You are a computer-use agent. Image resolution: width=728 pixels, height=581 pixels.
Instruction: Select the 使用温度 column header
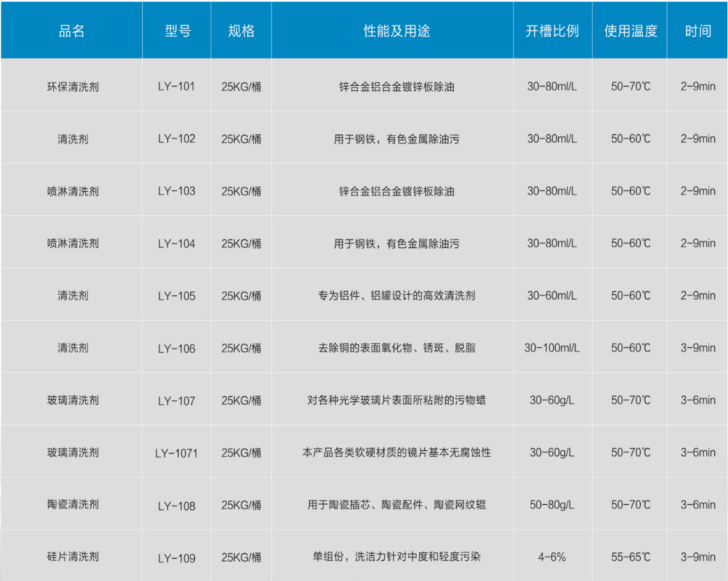point(630,31)
